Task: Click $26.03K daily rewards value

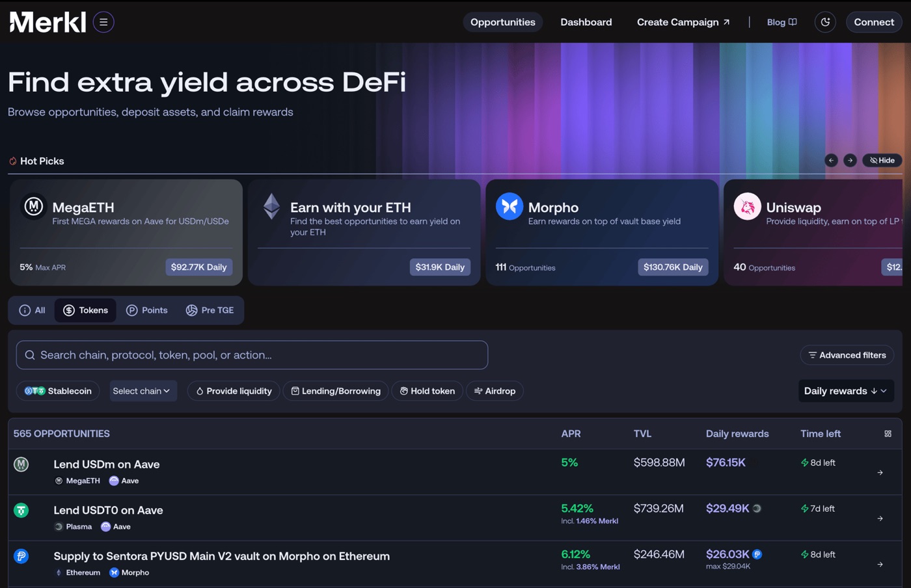Action: pos(727,554)
